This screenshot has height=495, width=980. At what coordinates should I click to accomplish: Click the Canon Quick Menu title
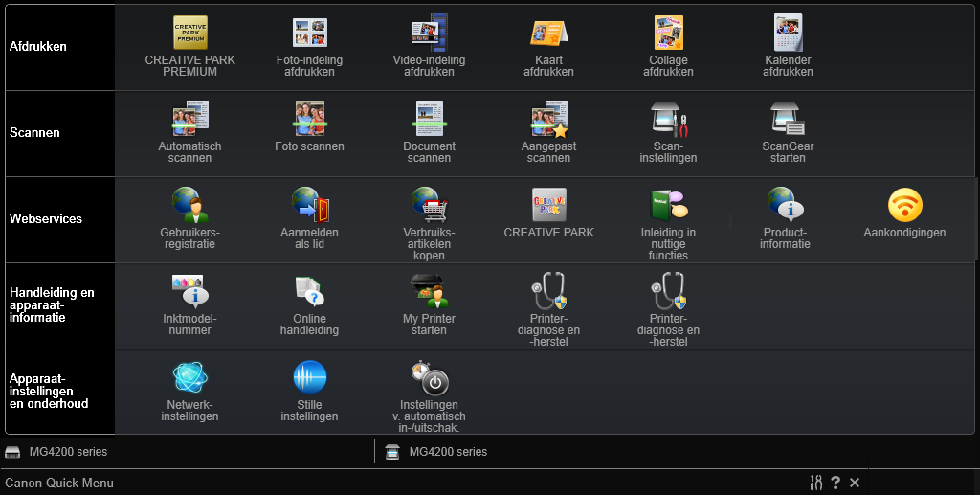point(59,483)
